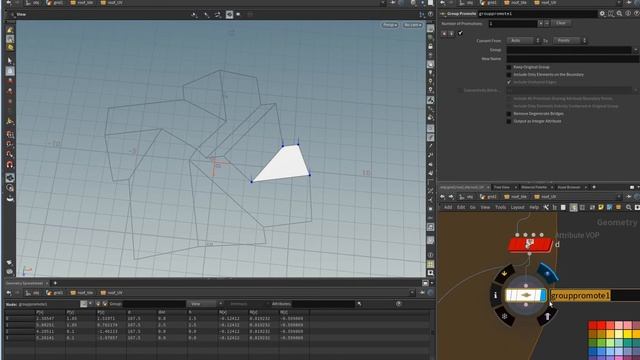This screenshot has height=360, width=640.
Task: Pick the yellow color swatch in palette
Action: coord(627,335)
